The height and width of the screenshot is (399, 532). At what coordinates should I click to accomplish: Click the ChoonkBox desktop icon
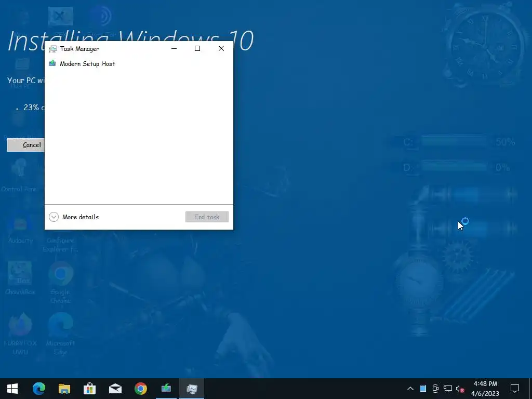(20, 278)
